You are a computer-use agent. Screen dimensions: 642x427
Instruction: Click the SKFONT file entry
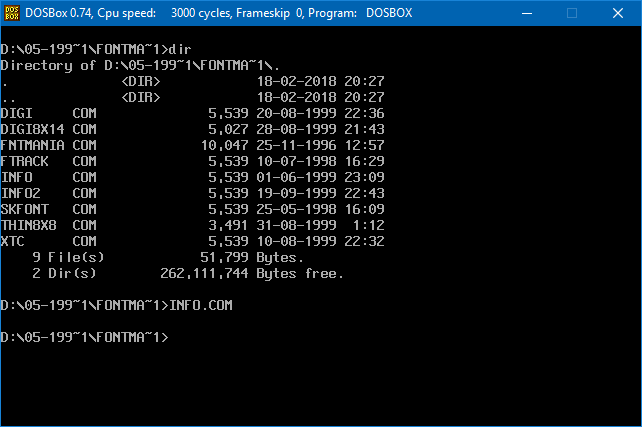point(24,209)
